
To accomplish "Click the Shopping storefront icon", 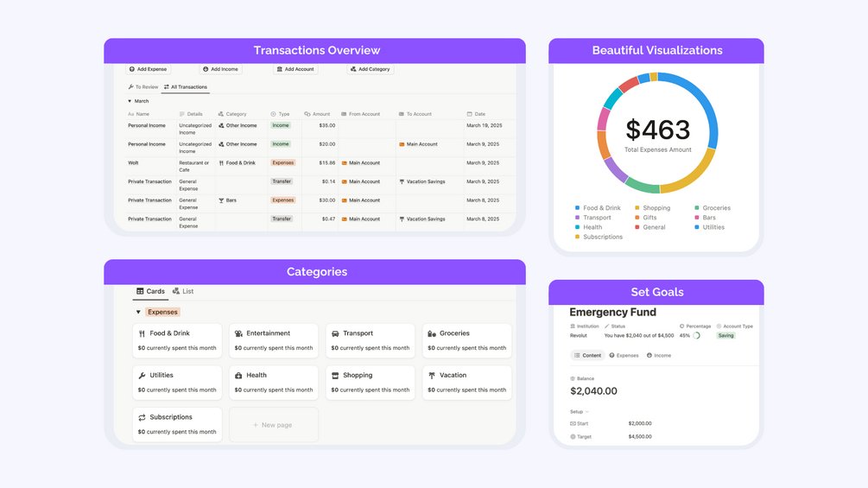I will [x=335, y=376].
